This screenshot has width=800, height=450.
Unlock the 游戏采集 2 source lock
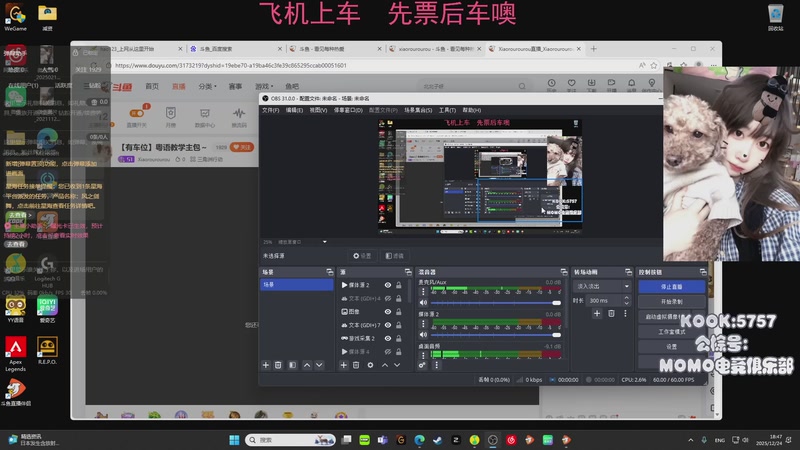click(398, 338)
